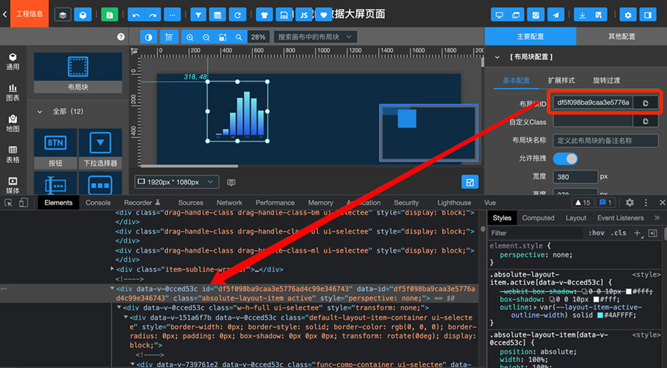Open the DevTools Console tab
Viewport: 667px width, 368px height.
click(x=98, y=203)
